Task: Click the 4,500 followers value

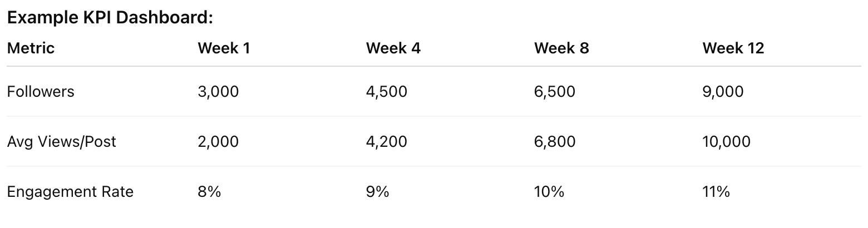Action: tap(386, 92)
